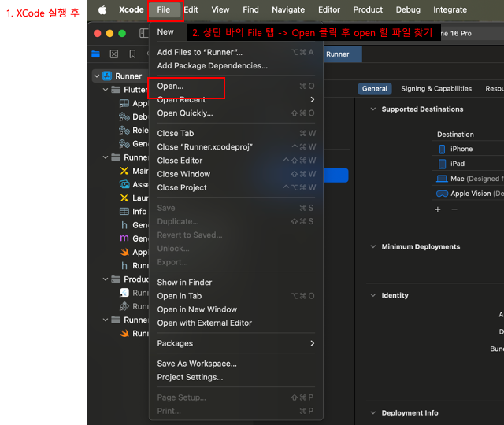Choose Open... in the File menu

[235, 86]
